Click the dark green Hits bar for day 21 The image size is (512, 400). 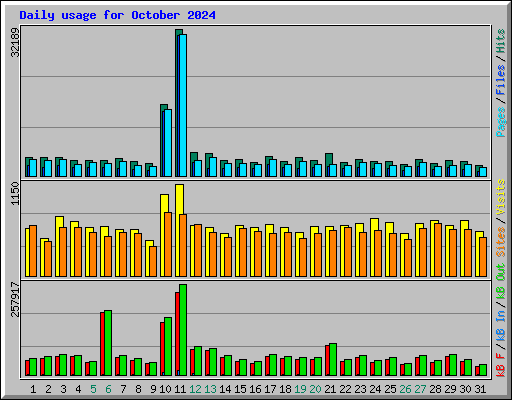329,159
